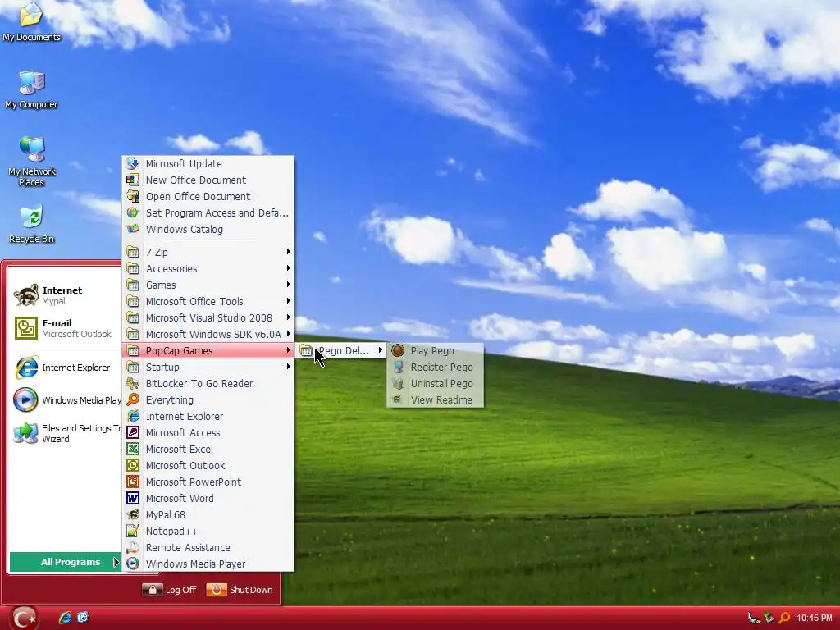
Task: Expand Microsoft Windows SDK v6.0A submenu arrow
Action: click(288, 334)
